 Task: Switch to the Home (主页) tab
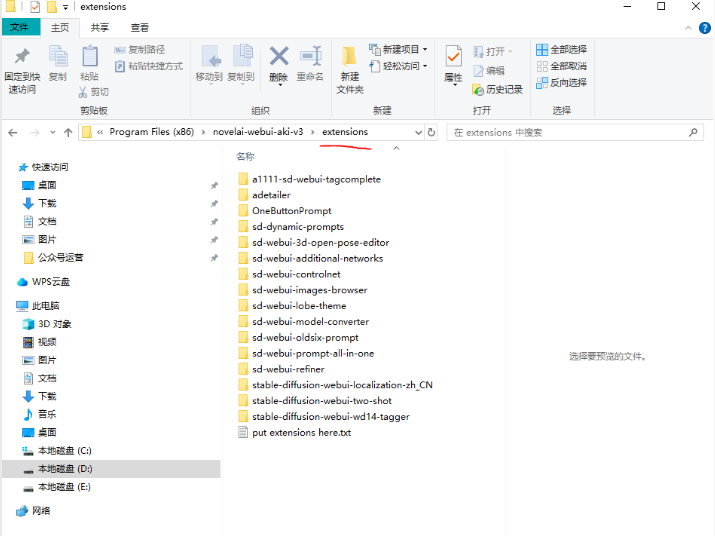tap(60, 28)
